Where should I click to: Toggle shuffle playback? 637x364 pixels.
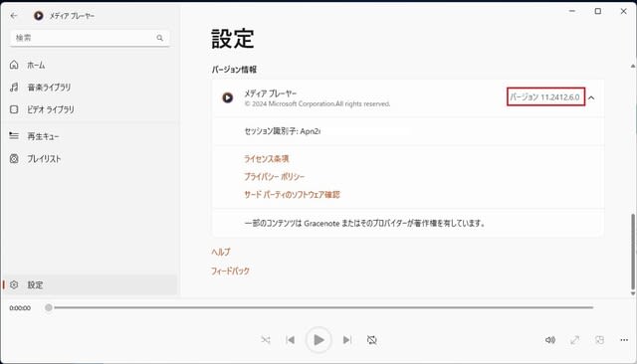266,340
